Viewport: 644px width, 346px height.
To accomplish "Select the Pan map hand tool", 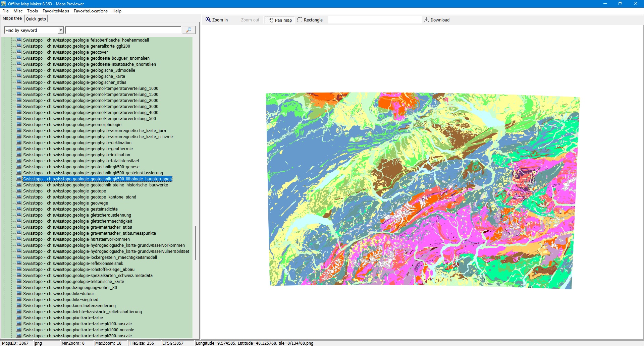I will pyautogui.click(x=280, y=20).
